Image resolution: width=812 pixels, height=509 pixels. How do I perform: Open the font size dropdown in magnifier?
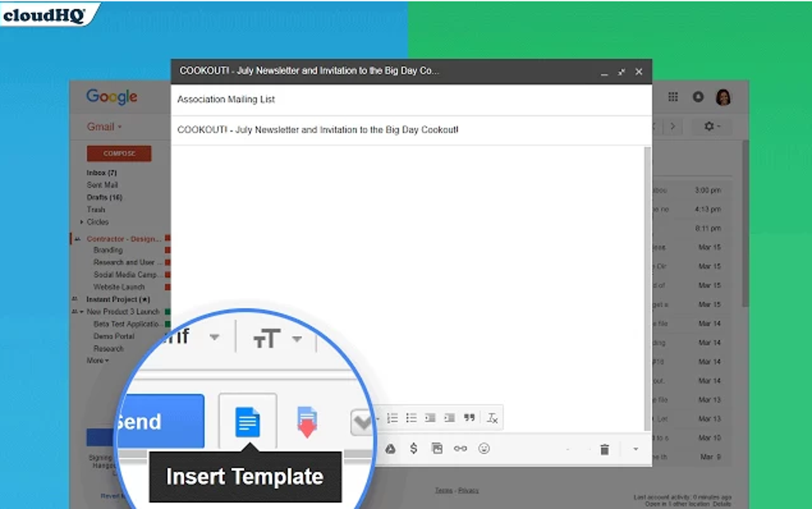[x=278, y=339]
